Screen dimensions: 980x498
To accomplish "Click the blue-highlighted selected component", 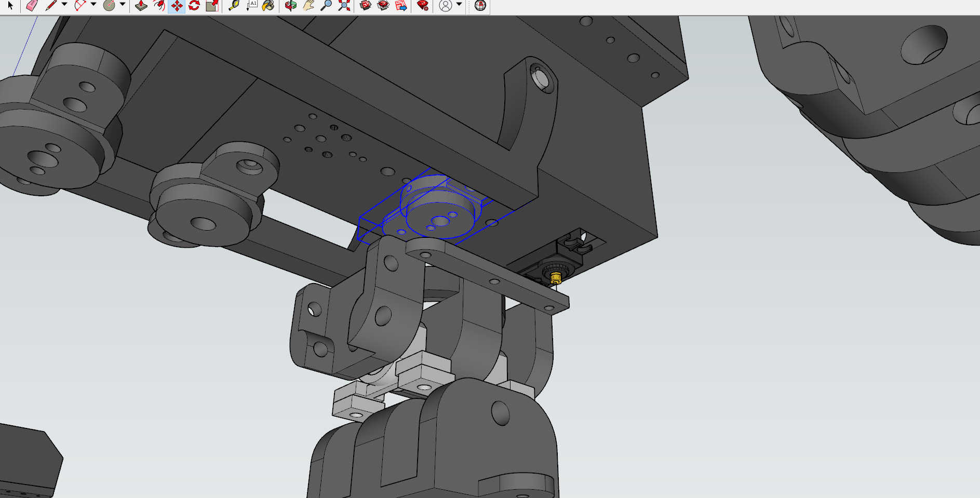I will [x=440, y=208].
